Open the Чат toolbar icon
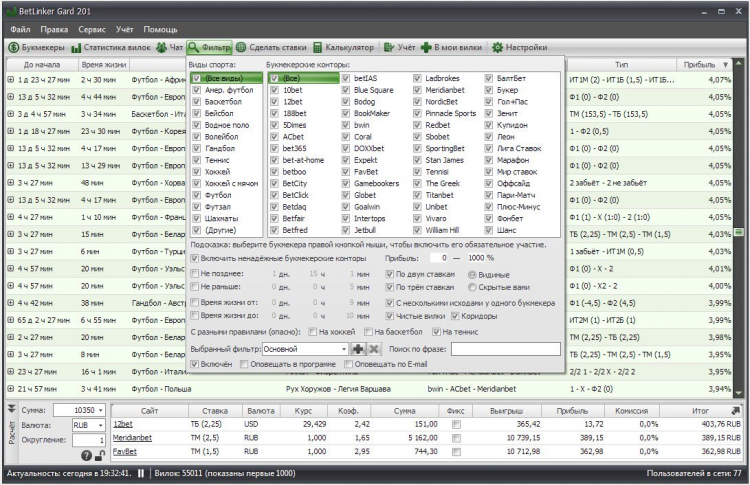Image resolution: width=750 pixels, height=485 pixels. (161, 47)
